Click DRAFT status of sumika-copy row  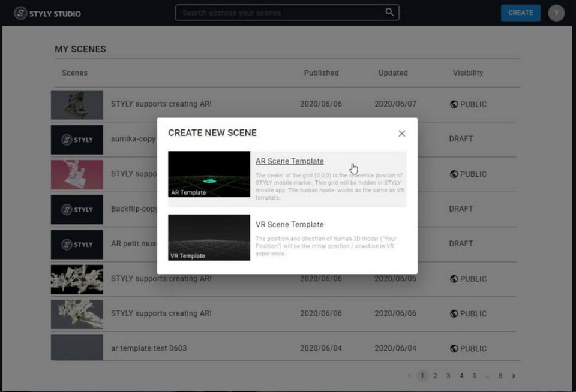(461, 138)
